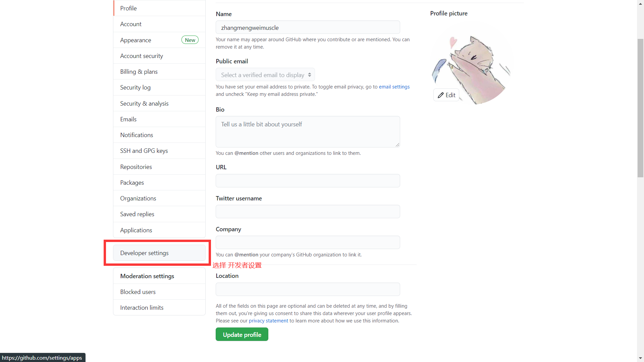Image resolution: width=644 pixels, height=362 pixels.
Task: Click the vertical page scrollbar thumb
Action: point(641,108)
